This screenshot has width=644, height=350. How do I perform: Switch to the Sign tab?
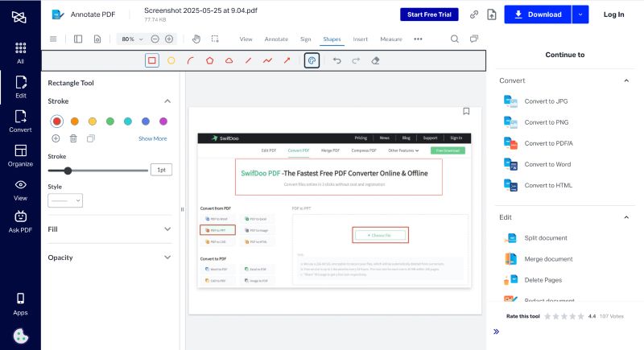point(306,39)
